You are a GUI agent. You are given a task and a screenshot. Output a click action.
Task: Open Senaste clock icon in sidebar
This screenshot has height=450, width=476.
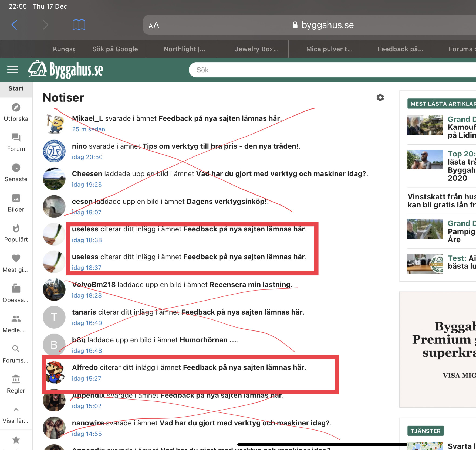pyautogui.click(x=16, y=168)
